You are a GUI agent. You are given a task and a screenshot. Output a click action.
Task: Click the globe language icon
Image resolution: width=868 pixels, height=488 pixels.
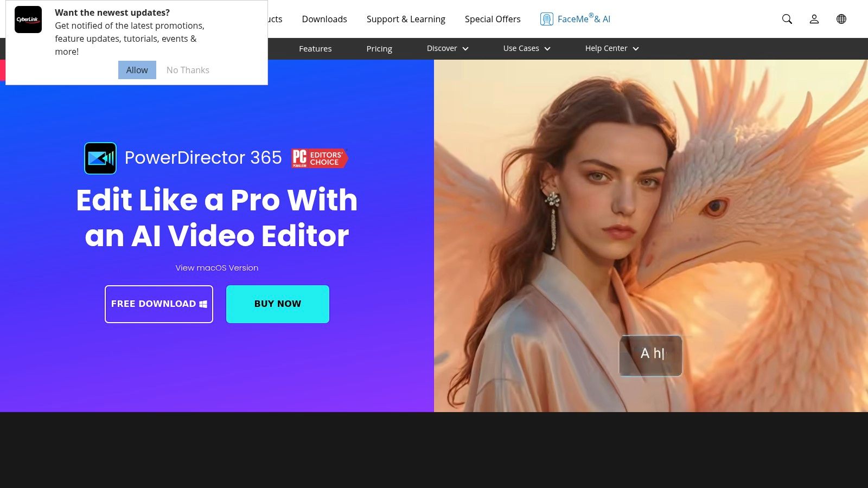(841, 19)
